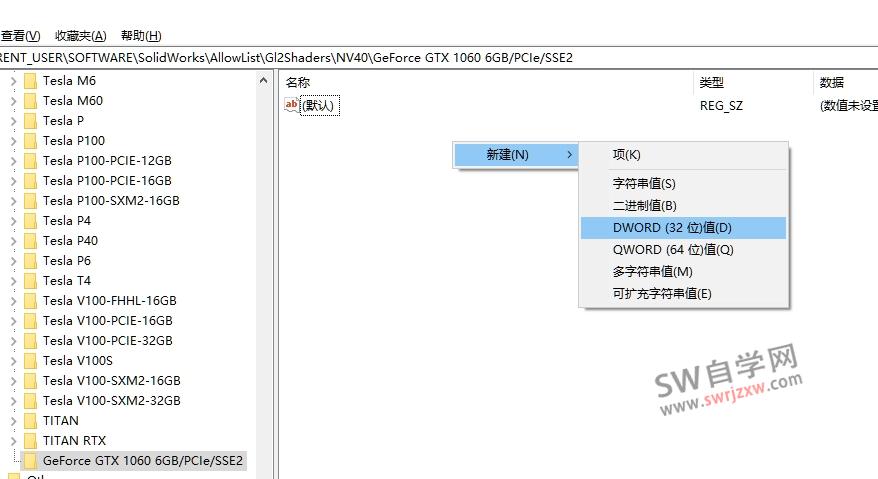Click the Tesla V100S folder icon
Viewport: 878px width, 479px height.
point(31,361)
